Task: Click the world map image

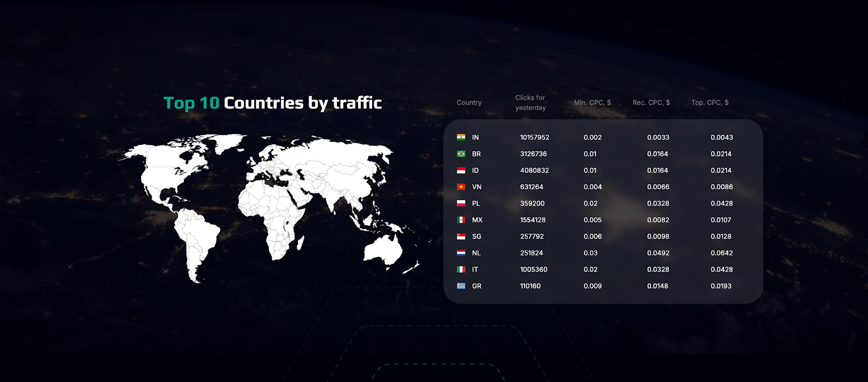Action: coord(271,206)
